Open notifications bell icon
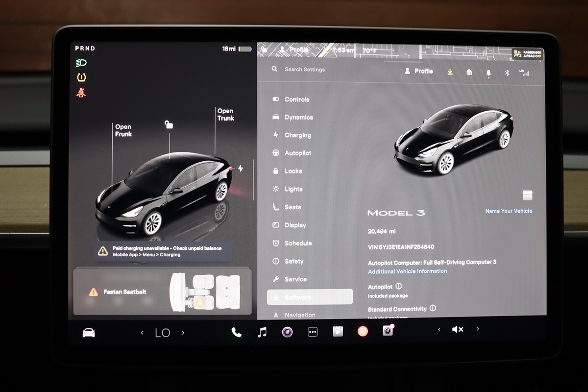This screenshot has height=392, width=588. pos(488,73)
